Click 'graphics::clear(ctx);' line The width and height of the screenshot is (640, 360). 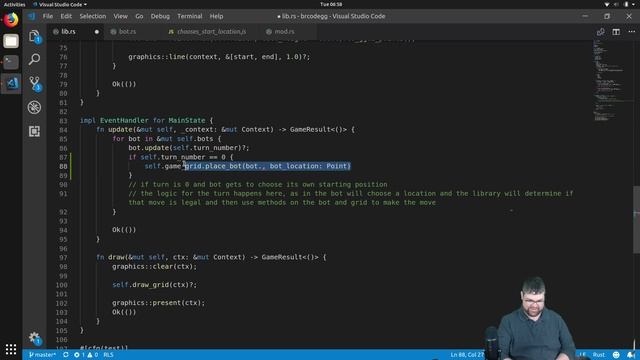coord(154,266)
